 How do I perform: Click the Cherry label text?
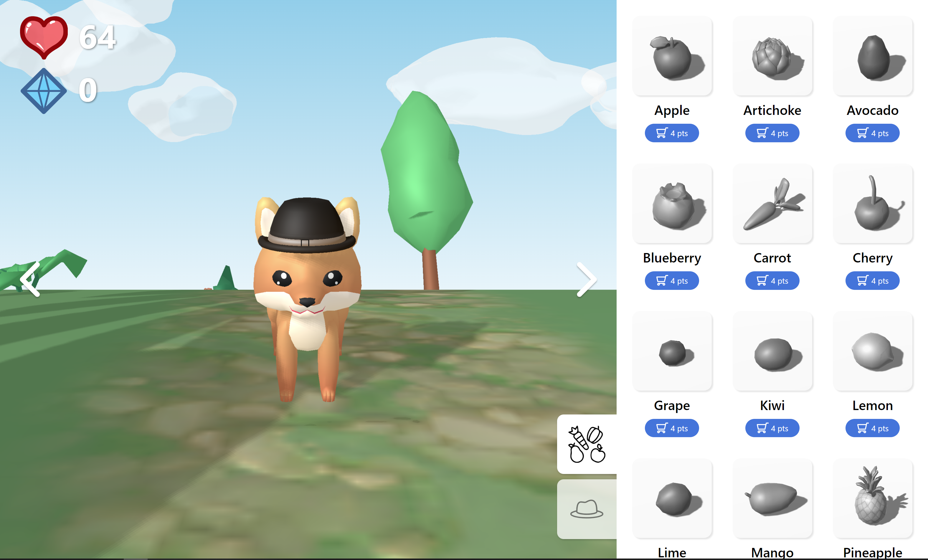[x=873, y=258]
